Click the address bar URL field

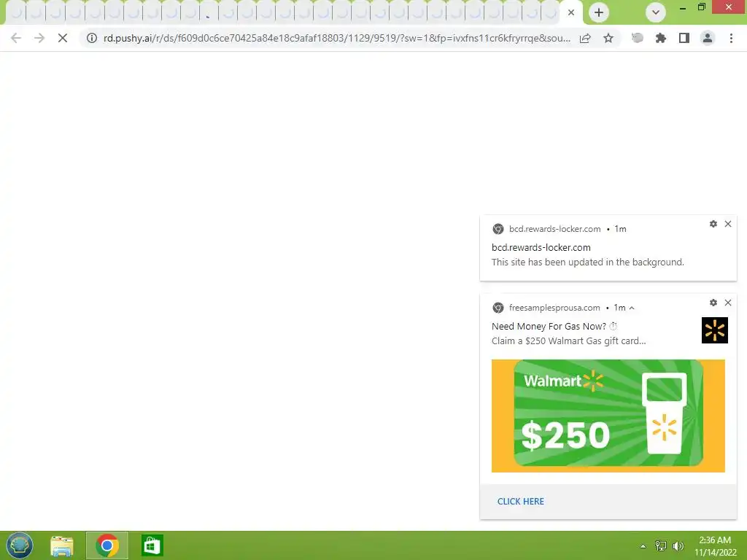pos(336,38)
